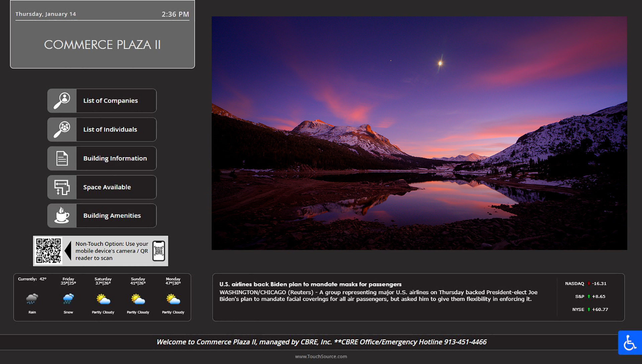Open the List of Individuals menu item
642x364 pixels.
110,129
